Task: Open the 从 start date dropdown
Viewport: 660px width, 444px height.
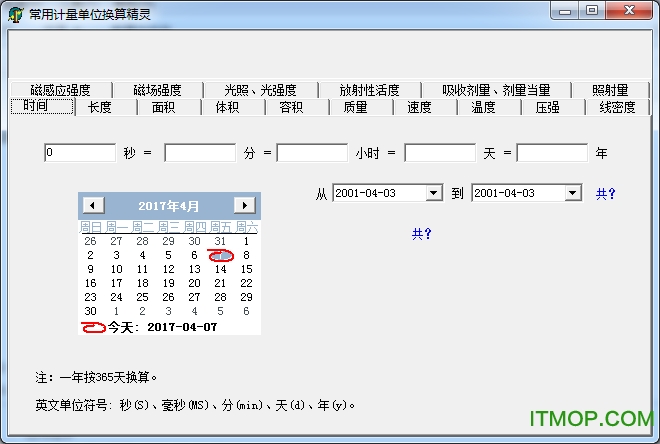Action: pos(433,193)
